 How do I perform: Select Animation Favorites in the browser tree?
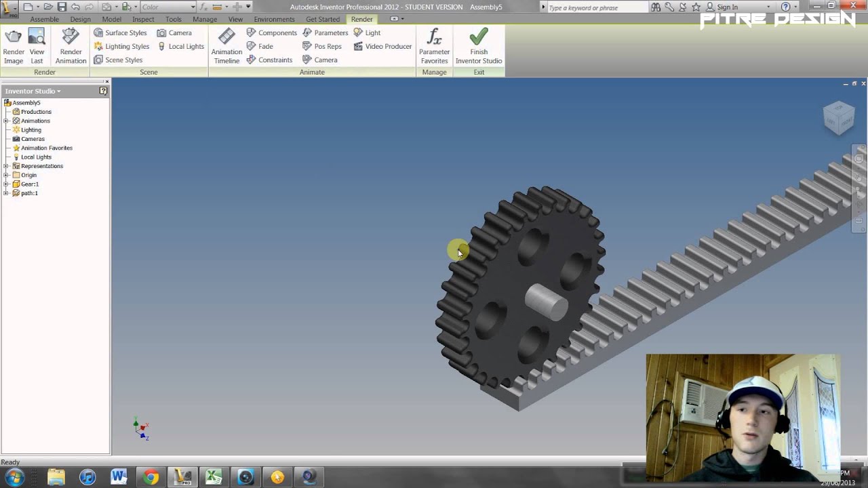(x=46, y=148)
